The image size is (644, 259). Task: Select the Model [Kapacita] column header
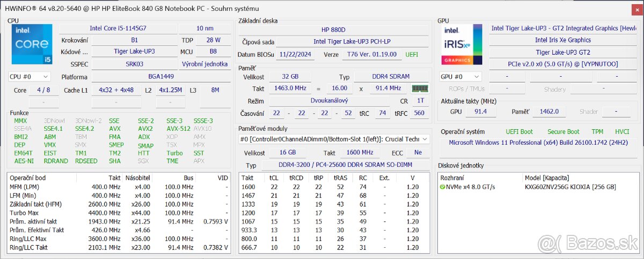pos(546,177)
